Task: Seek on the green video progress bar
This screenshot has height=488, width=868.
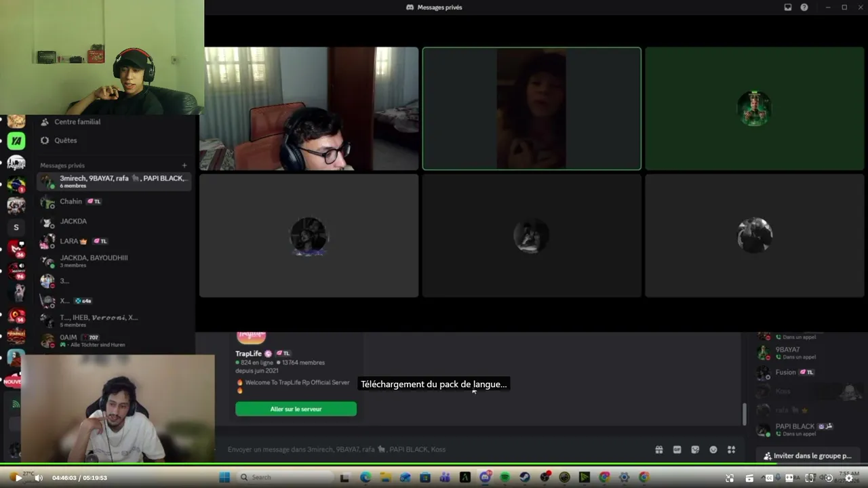Action: pyautogui.click(x=434, y=465)
